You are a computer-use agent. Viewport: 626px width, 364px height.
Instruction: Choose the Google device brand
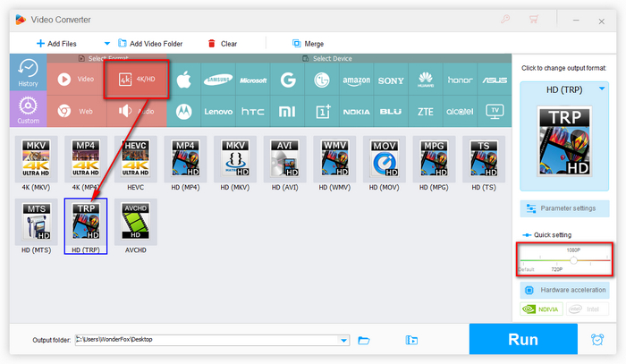pyautogui.click(x=287, y=80)
